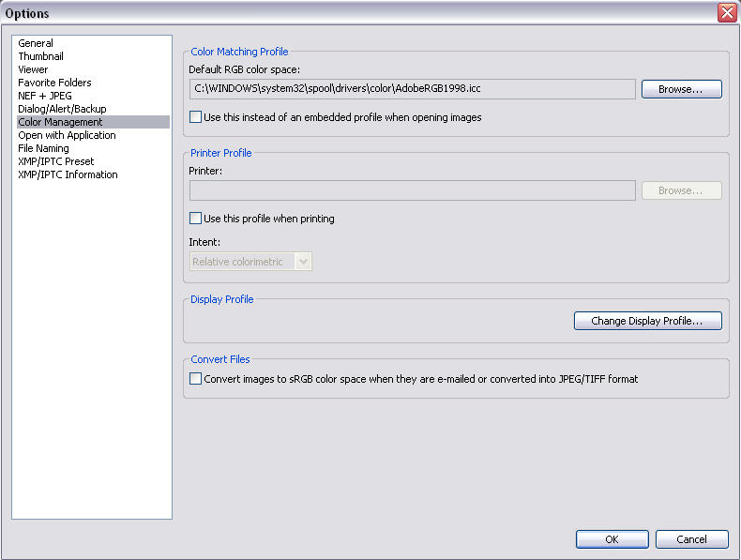
Task: Click the Default RGB color space path field
Action: click(x=412, y=89)
